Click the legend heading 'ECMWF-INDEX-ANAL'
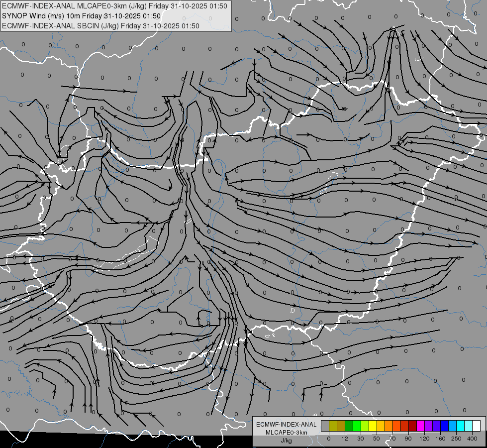487x448 pixels. tap(287, 425)
